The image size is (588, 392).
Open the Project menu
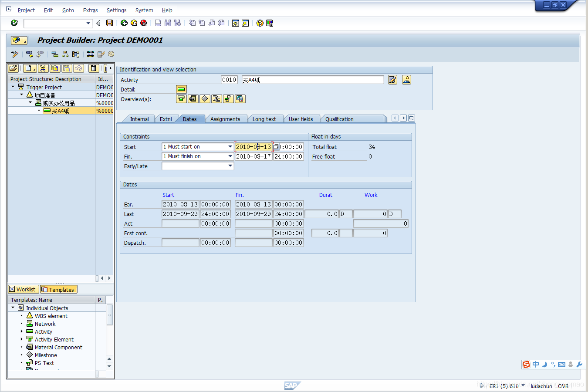(x=26, y=10)
